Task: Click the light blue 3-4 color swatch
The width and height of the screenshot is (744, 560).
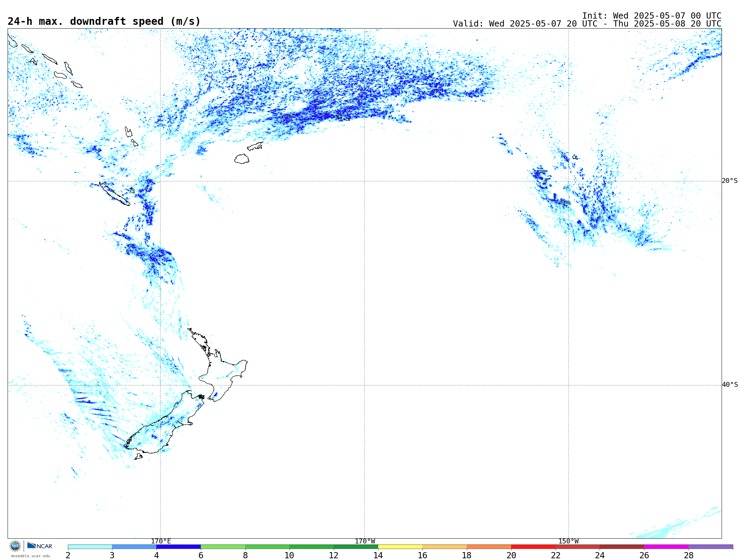Action: pos(134,547)
